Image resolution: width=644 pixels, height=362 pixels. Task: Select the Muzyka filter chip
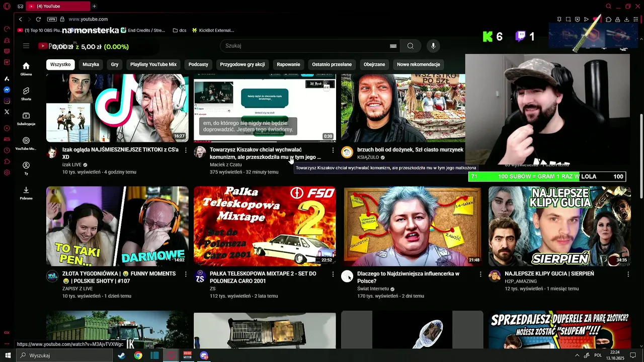click(91, 64)
